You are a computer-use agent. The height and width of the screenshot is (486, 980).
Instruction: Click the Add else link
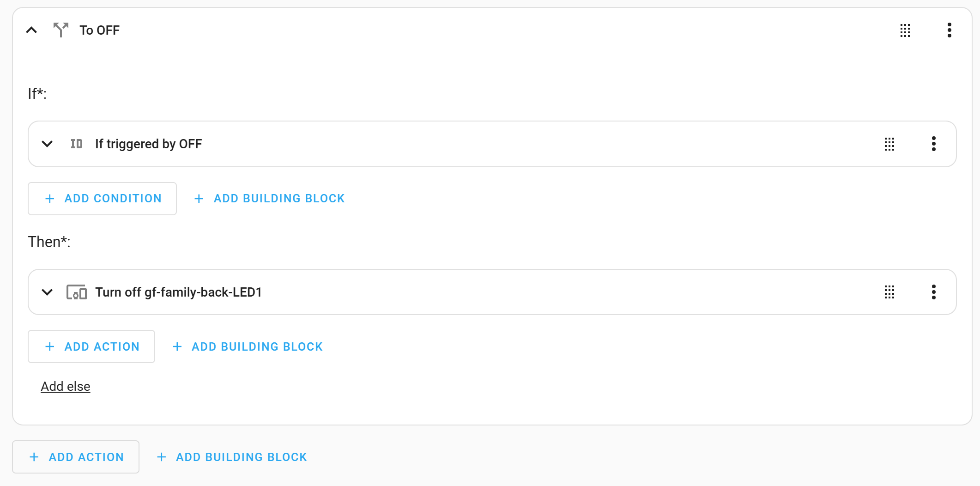click(66, 387)
